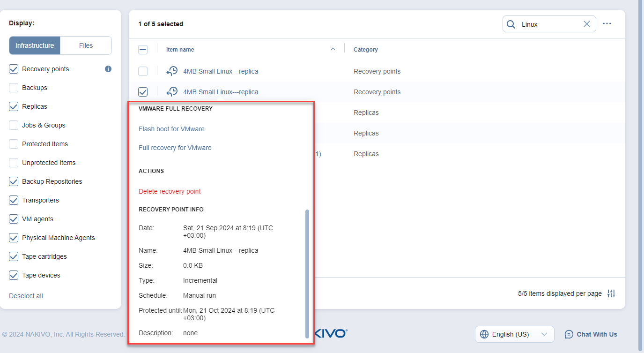Enable the Backups filter checkbox

[14, 88]
